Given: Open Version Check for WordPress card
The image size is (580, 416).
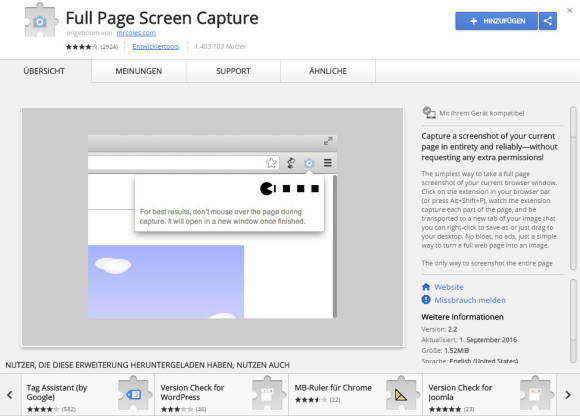Looking at the screenshot, I should click(x=222, y=395).
